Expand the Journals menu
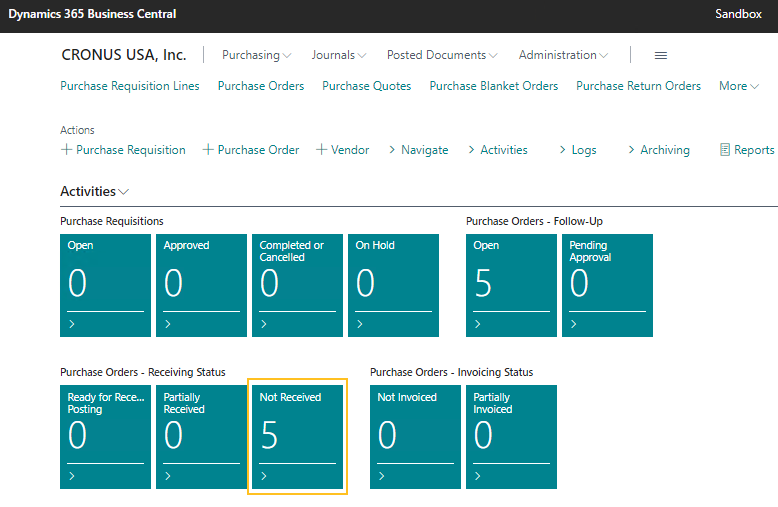The width and height of the screenshot is (778, 507). click(x=339, y=56)
